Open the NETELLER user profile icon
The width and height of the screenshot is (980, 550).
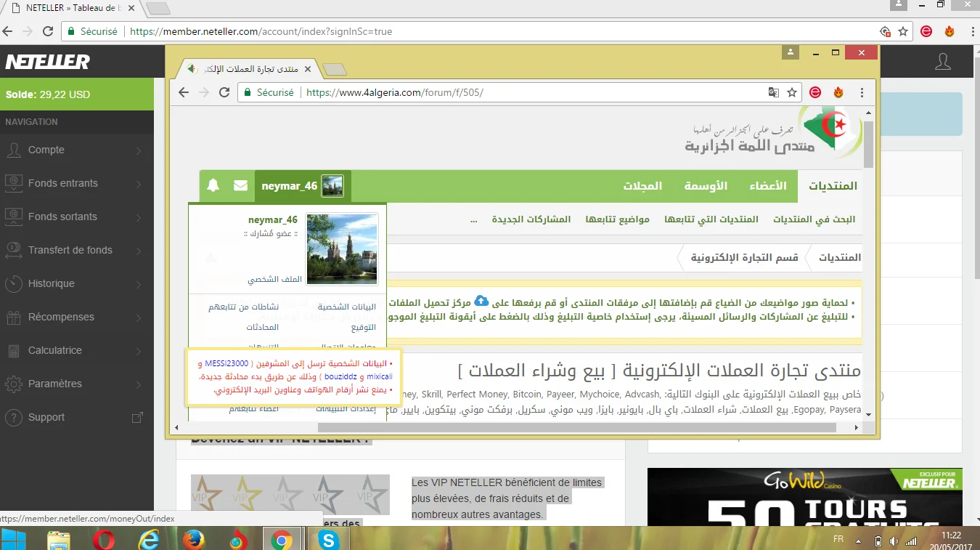pyautogui.click(x=943, y=62)
